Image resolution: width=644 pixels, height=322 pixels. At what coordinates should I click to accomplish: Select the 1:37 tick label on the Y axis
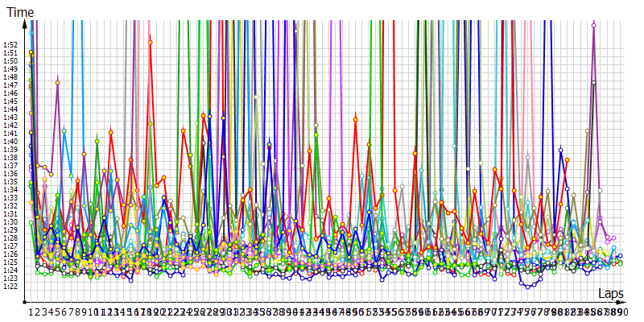10,165
